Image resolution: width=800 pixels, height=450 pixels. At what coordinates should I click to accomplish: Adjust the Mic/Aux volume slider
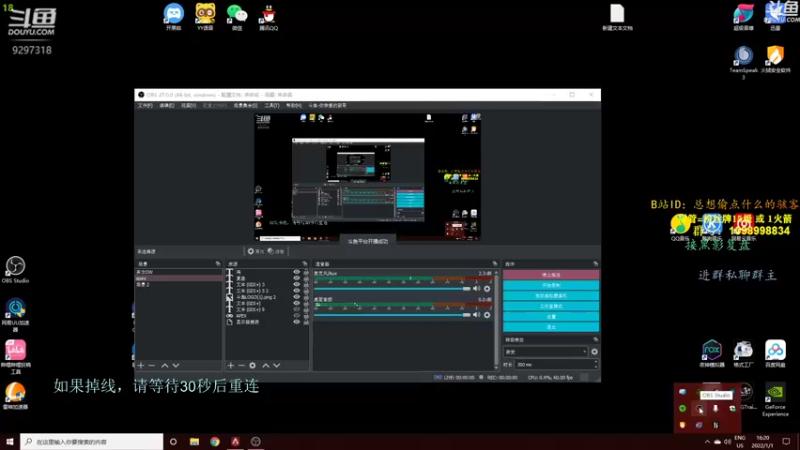pos(392,289)
